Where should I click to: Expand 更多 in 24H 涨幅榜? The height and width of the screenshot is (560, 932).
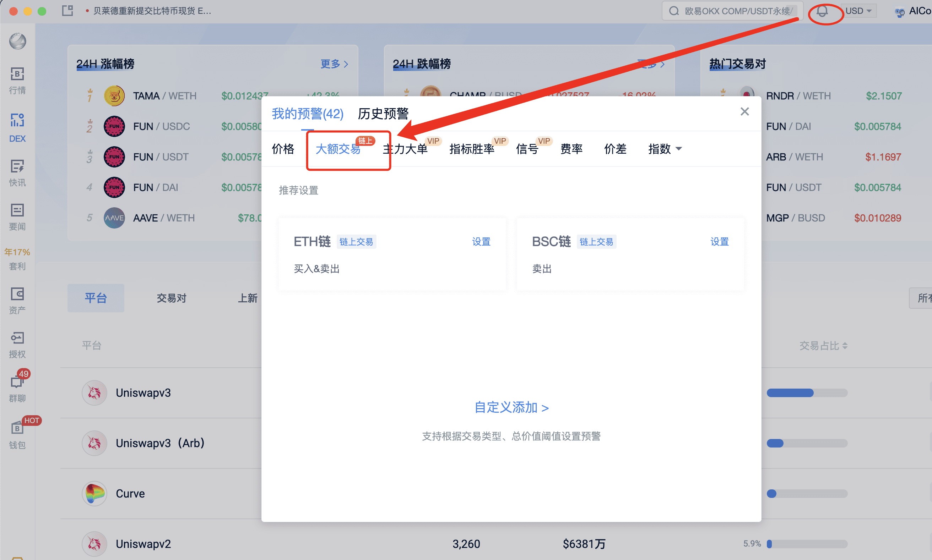[334, 64]
